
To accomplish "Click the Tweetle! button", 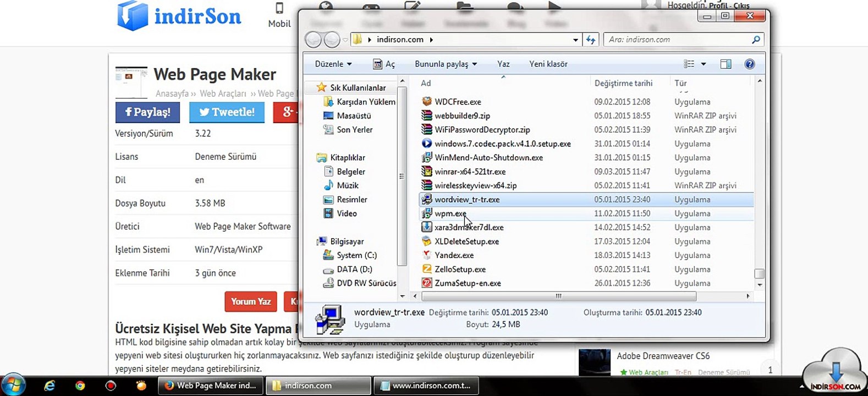I will coord(227,112).
